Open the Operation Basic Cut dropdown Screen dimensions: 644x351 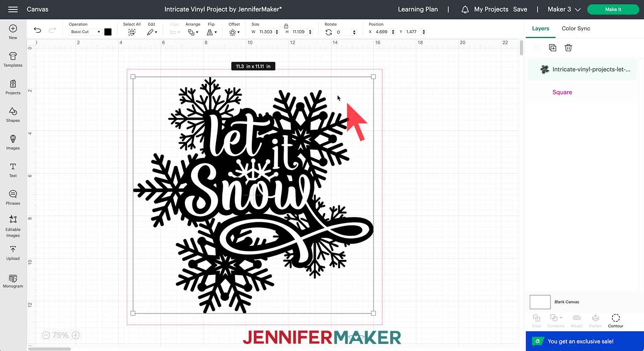85,32
